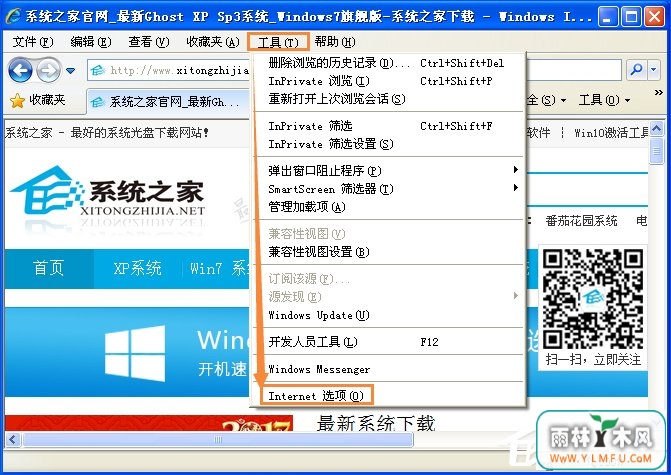Click Windows Messenger menu entry
Screen dimensions: 671x475
[387, 369]
